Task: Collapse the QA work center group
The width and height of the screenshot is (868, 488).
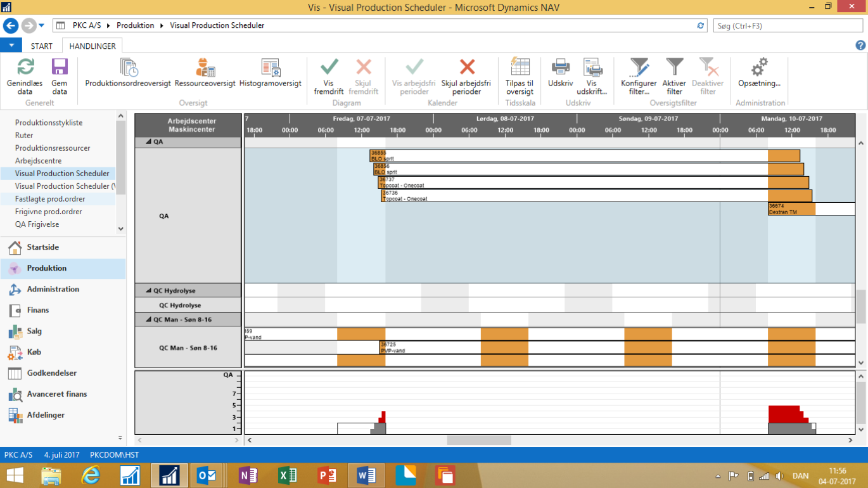Action: point(150,143)
